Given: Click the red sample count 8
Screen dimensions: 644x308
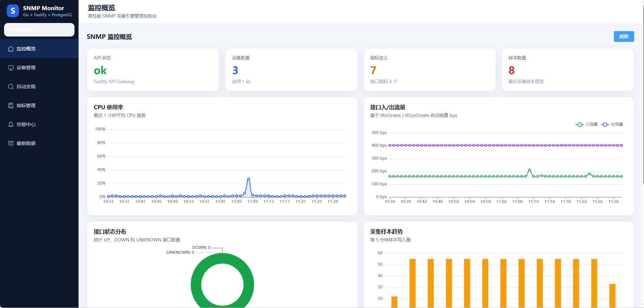Looking at the screenshot, I should (512, 70).
